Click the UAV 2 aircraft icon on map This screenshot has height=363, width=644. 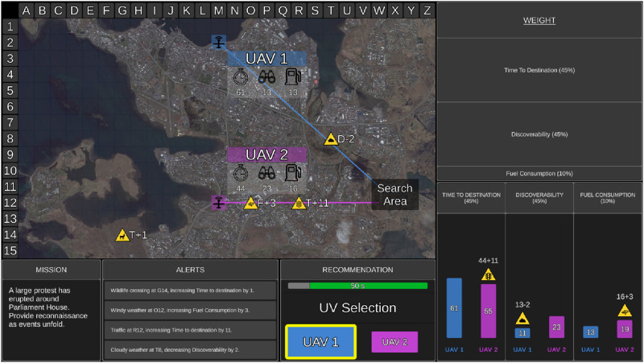pos(218,202)
